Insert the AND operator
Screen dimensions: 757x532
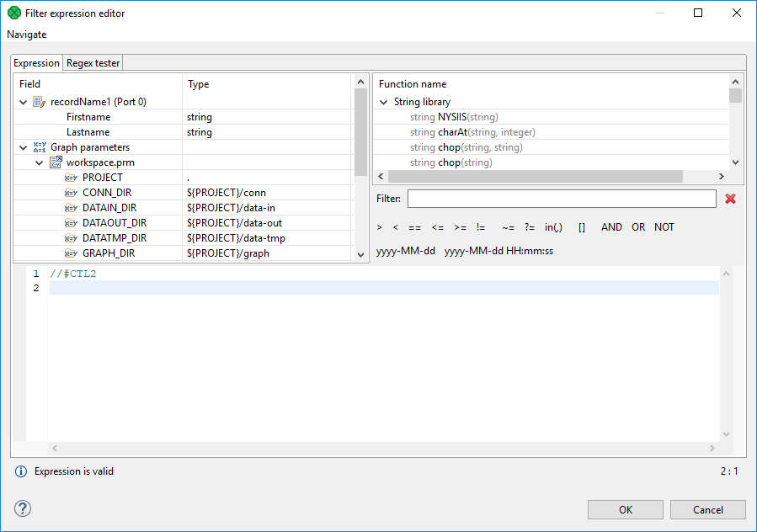[x=611, y=227]
